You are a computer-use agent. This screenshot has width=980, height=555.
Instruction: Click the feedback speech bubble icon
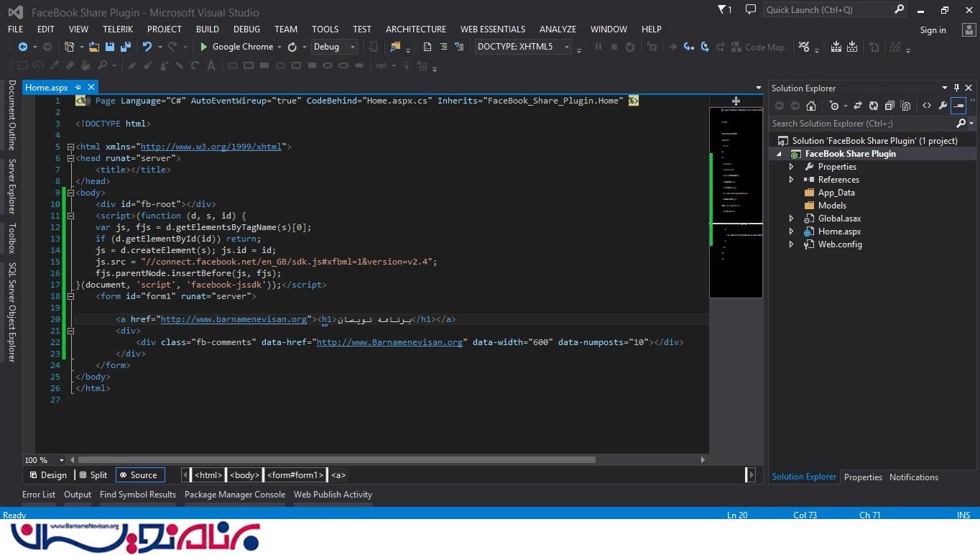[751, 10]
